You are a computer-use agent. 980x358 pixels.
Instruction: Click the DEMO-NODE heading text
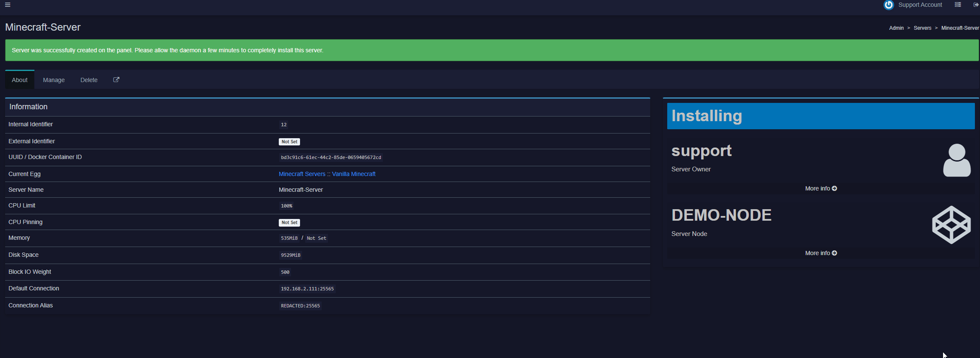tap(721, 215)
